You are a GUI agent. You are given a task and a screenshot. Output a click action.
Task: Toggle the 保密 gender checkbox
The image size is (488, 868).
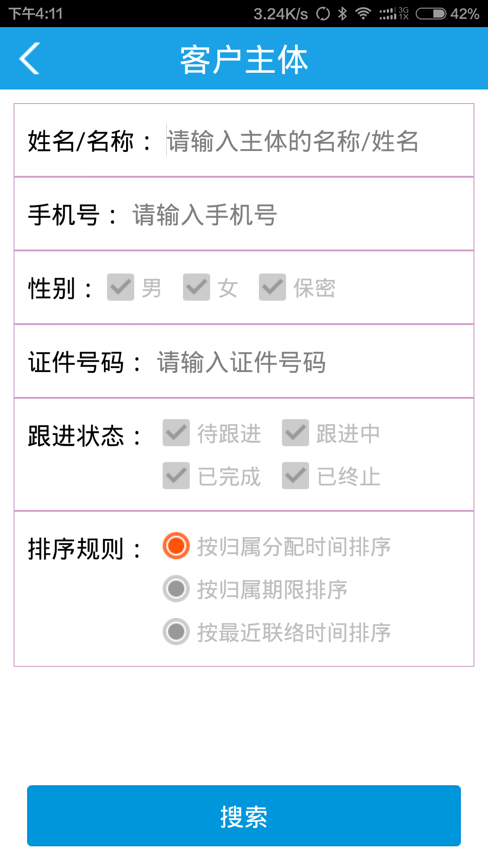point(272,287)
